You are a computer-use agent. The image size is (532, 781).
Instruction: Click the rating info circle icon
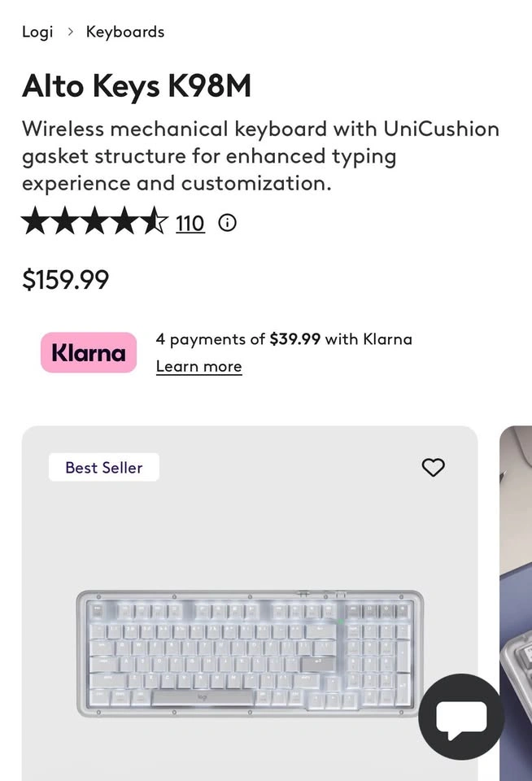[227, 223]
